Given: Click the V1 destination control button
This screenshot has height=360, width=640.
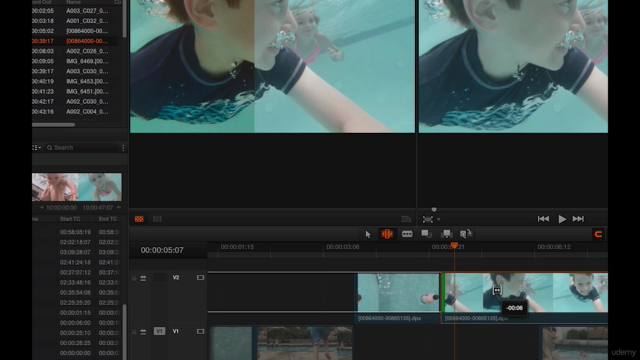Looking at the screenshot, I should click(160, 331).
